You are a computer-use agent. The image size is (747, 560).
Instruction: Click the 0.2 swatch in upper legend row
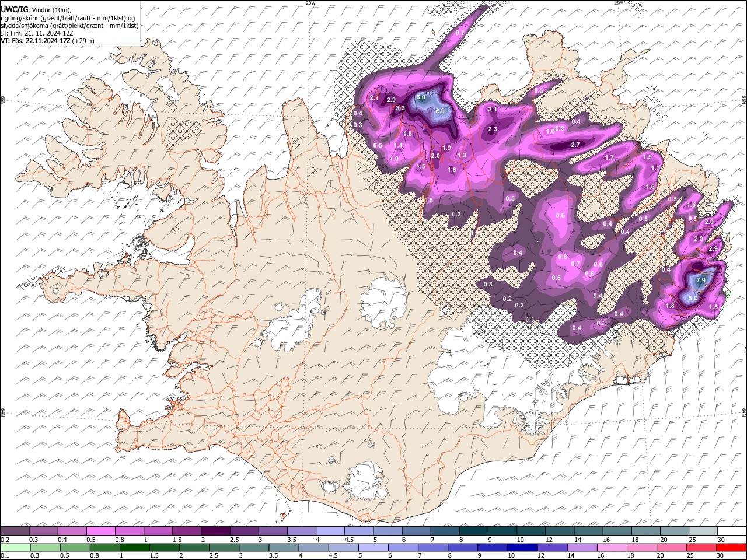click(x=15, y=531)
